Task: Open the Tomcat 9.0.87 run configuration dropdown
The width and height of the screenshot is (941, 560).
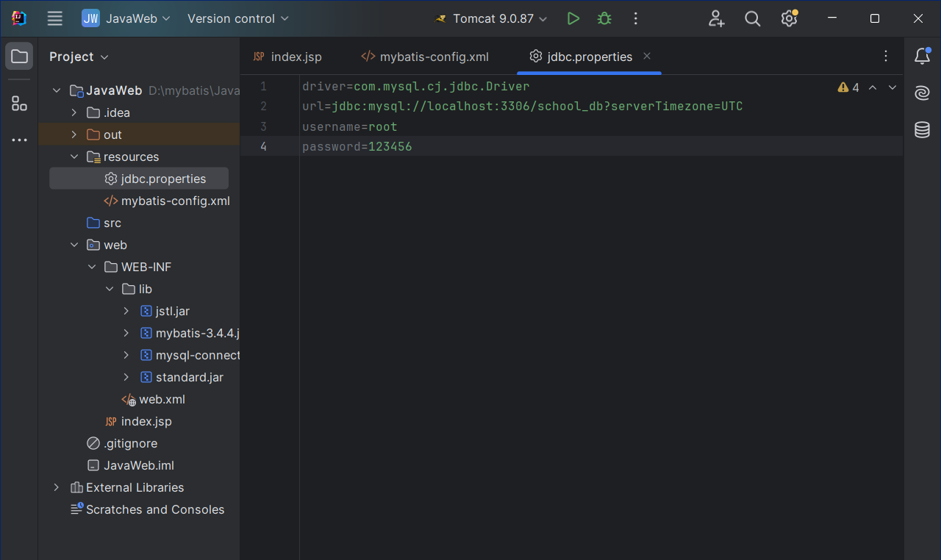Action: pyautogui.click(x=493, y=18)
